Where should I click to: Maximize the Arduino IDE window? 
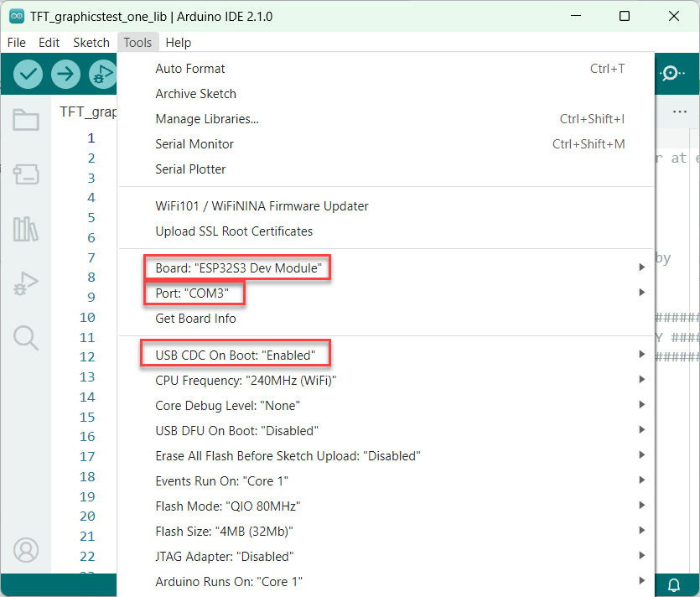point(625,16)
